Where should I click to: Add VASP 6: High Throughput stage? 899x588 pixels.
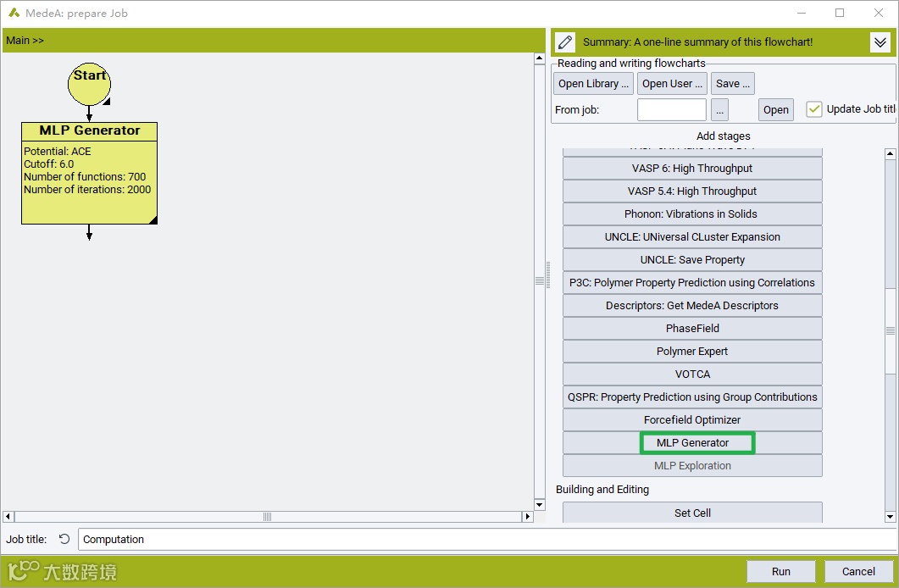click(692, 169)
